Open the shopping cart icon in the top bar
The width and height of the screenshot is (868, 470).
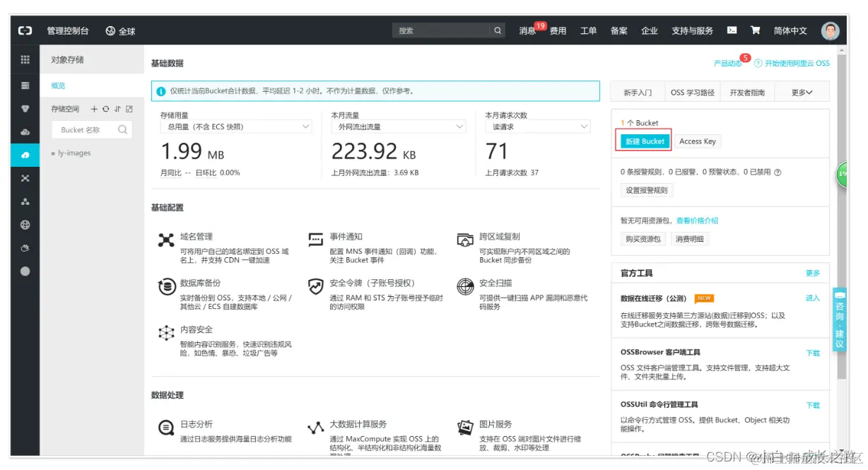(x=756, y=30)
